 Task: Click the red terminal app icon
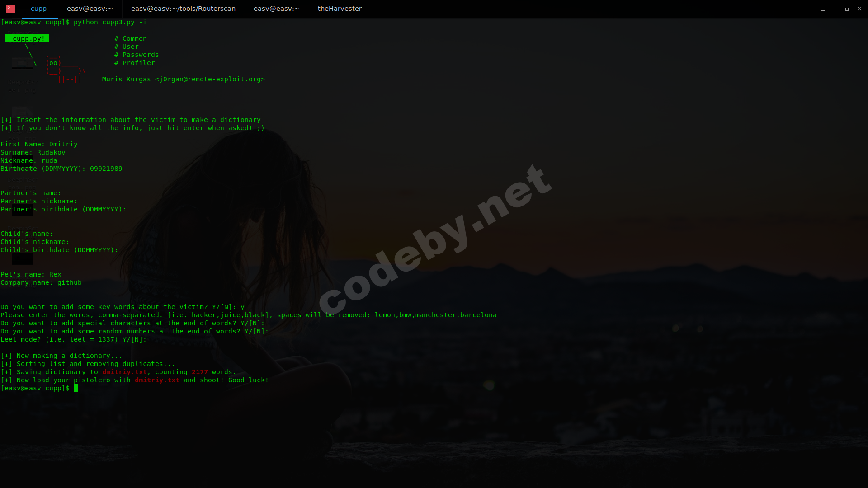[11, 9]
